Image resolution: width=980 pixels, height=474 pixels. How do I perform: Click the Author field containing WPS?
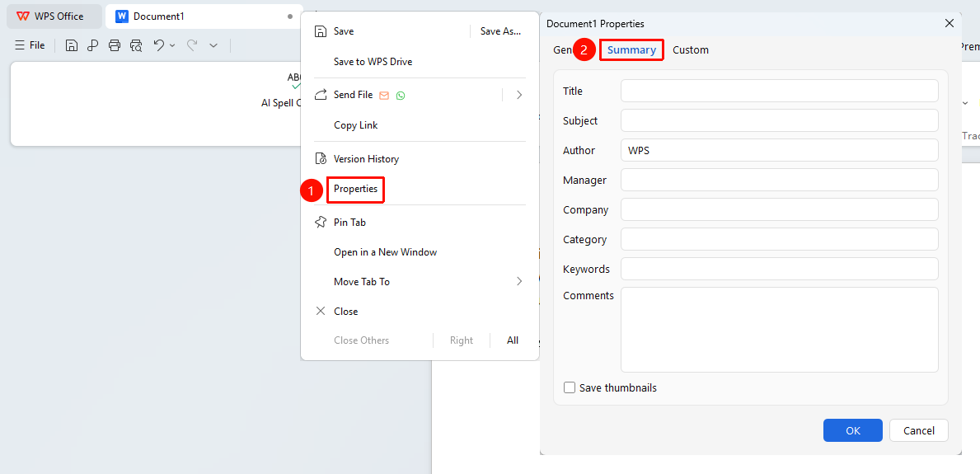(780, 150)
